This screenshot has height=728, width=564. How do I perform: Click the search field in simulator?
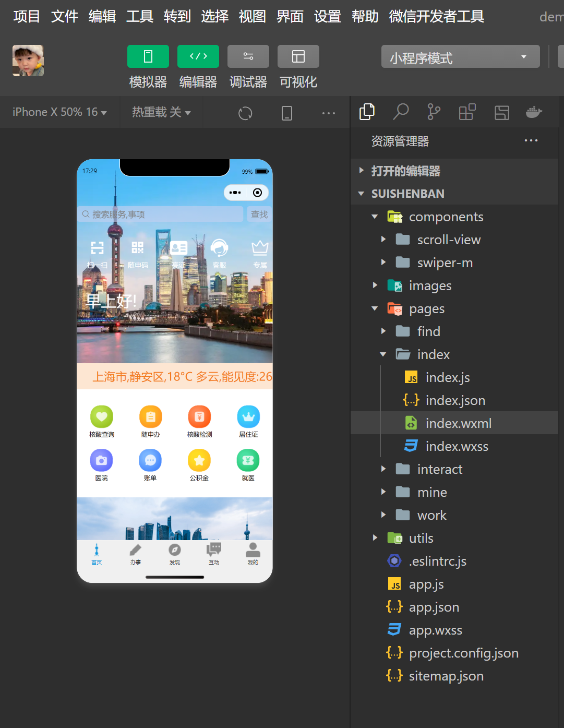click(161, 214)
